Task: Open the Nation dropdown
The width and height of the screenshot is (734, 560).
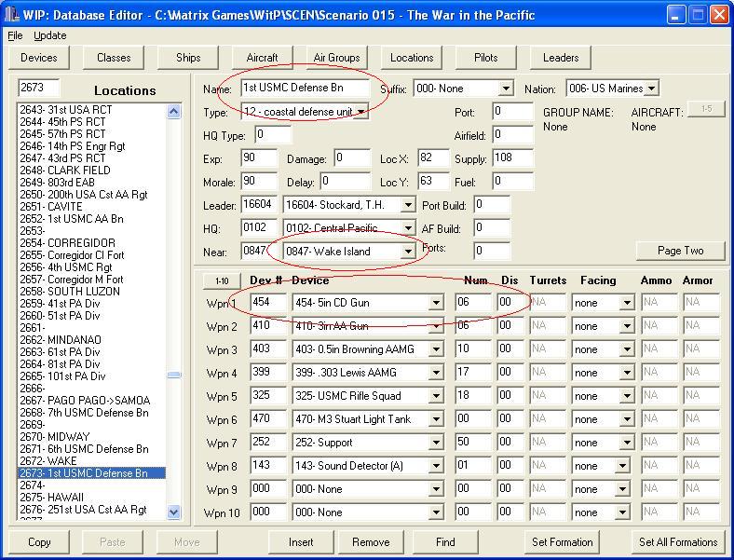Action: [651, 89]
